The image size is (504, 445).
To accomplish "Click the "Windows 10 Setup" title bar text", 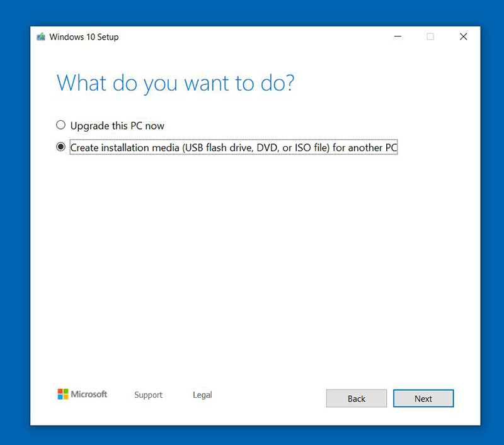I will (x=84, y=37).
